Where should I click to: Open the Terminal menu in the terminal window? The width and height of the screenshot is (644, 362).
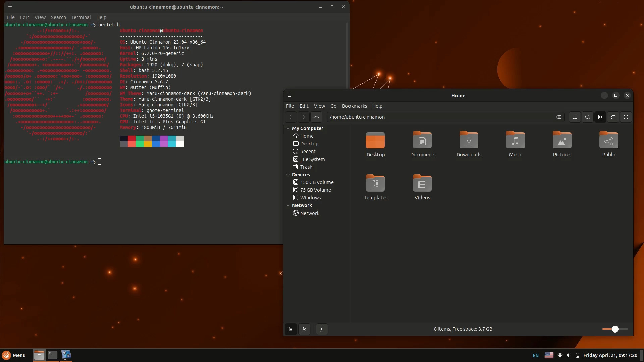[x=80, y=17]
